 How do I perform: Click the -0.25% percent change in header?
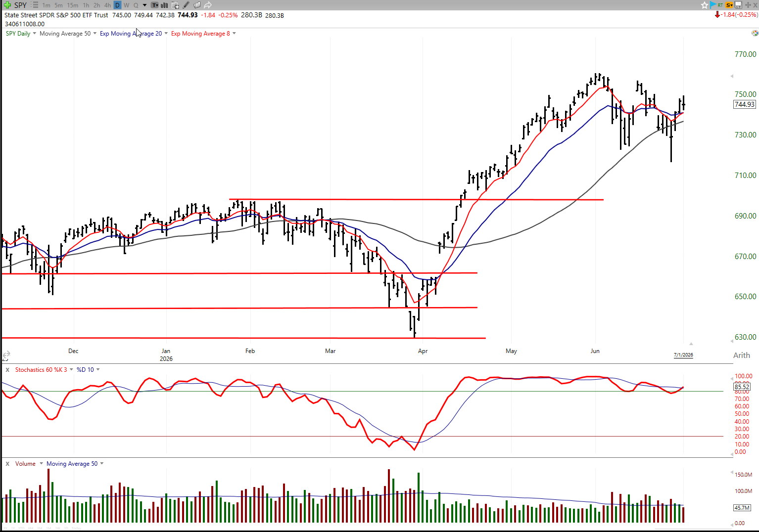pos(229,15)
